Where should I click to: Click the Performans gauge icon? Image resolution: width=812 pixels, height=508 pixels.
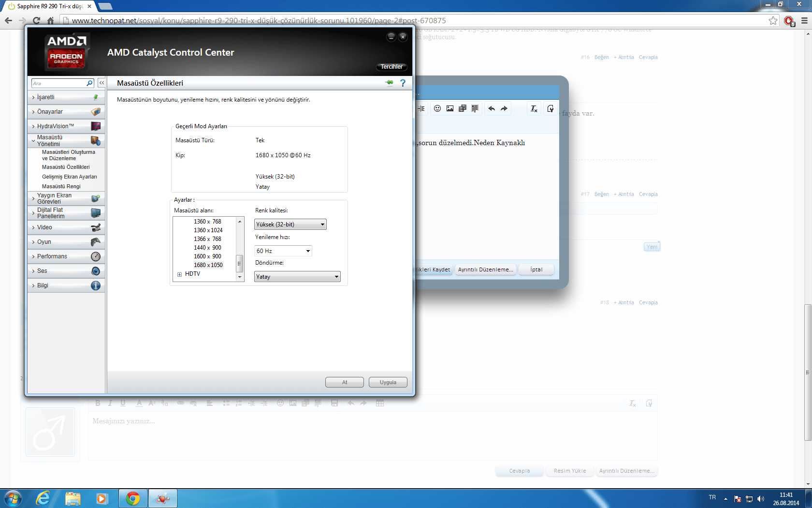(x=96, y=256)
